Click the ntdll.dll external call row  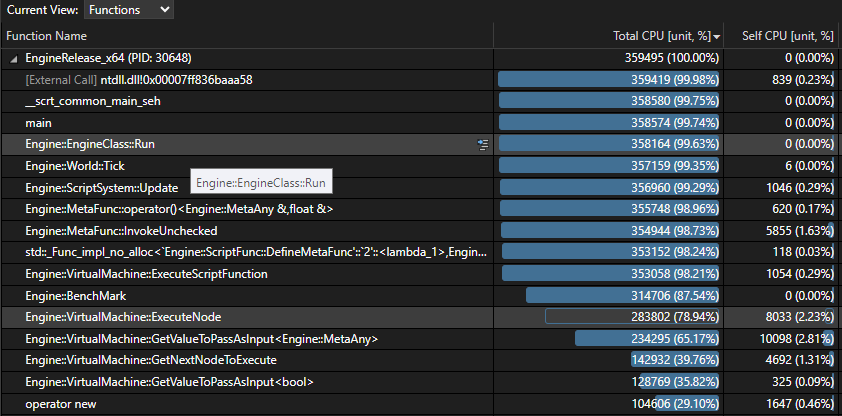pyautogui.click(x=421, y=80)
